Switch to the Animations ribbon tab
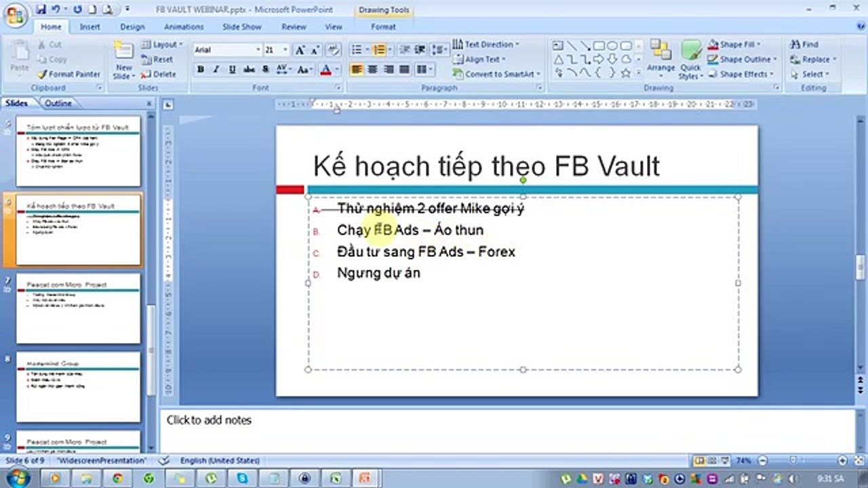The image size is (868, 488). pyautogui.click(x=184, y=27)
